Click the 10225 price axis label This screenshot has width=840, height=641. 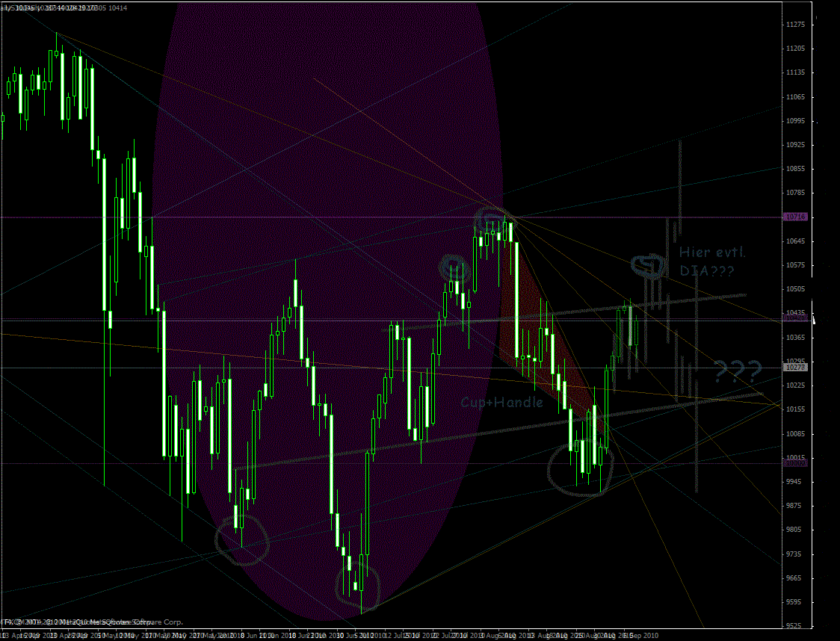pyautogui.click(x=796, y=385)
